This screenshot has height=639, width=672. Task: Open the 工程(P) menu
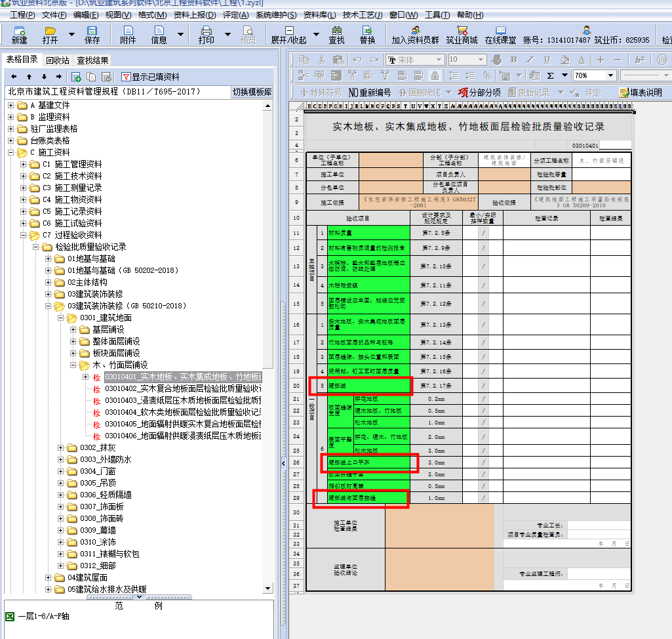point(22,15)
